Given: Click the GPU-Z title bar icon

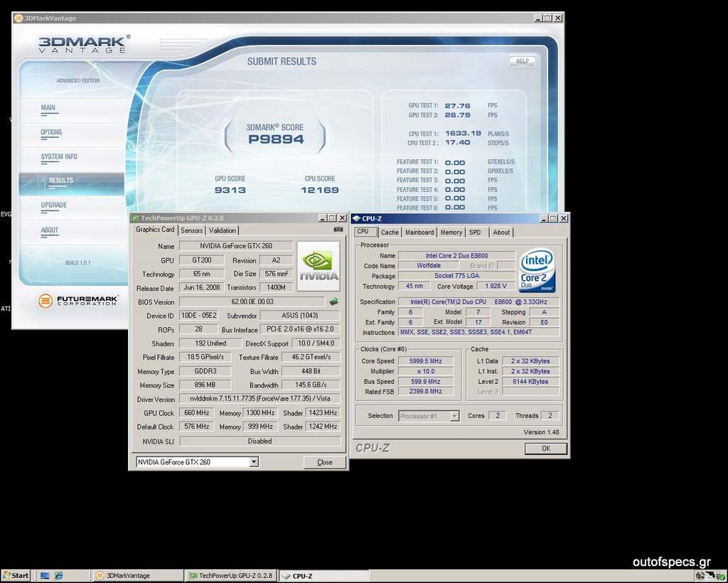Looking at the screenshot, I should point(135,218).
